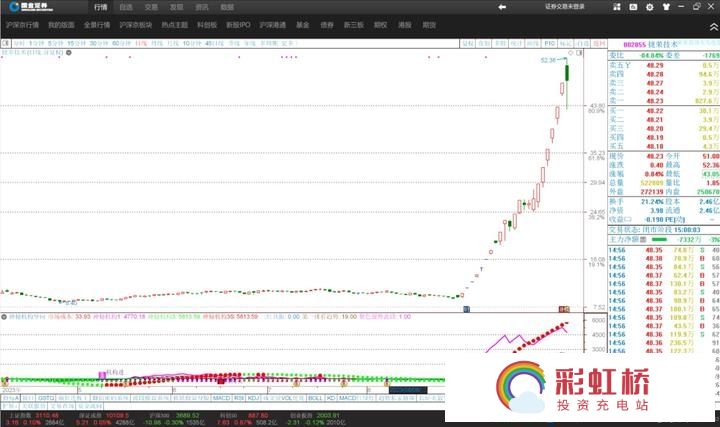Open the 交易 top tab
720x427 pixels.
pyautogui.click(x=151, y=7)
